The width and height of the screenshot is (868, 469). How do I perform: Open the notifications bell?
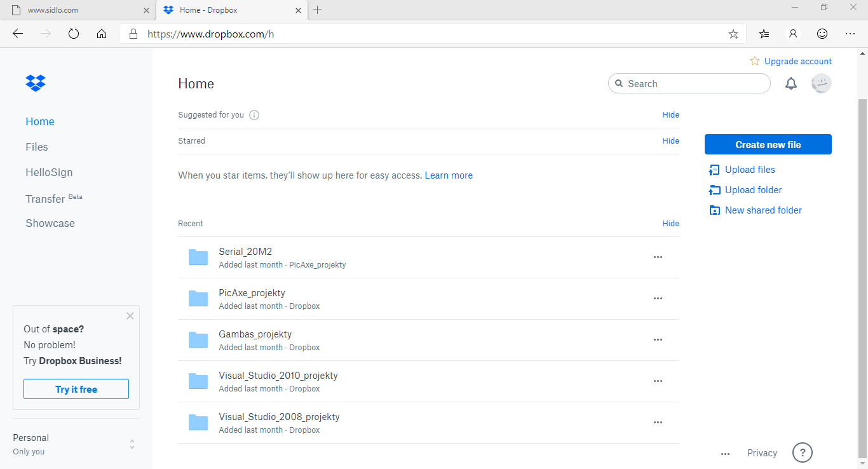(x=790, y=84)
